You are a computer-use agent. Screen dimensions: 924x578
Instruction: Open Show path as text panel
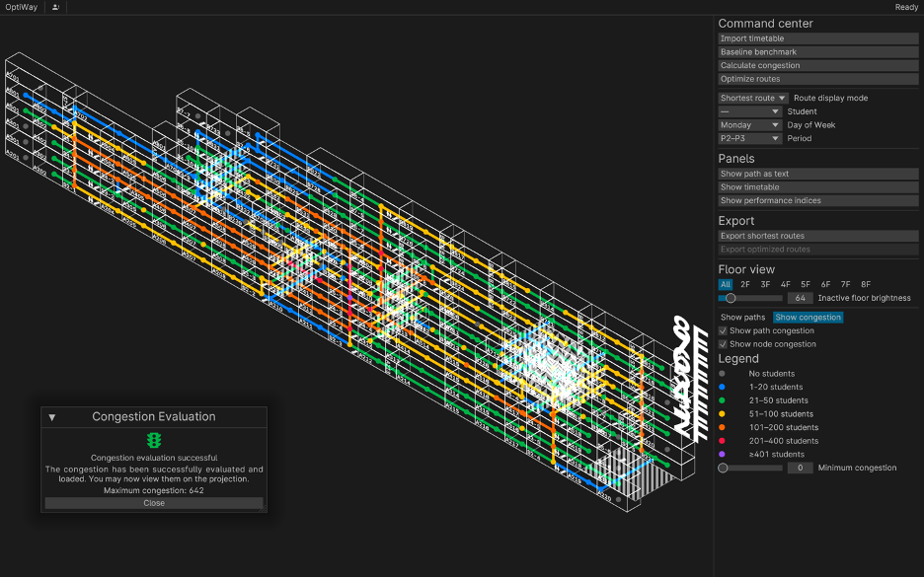818,174
